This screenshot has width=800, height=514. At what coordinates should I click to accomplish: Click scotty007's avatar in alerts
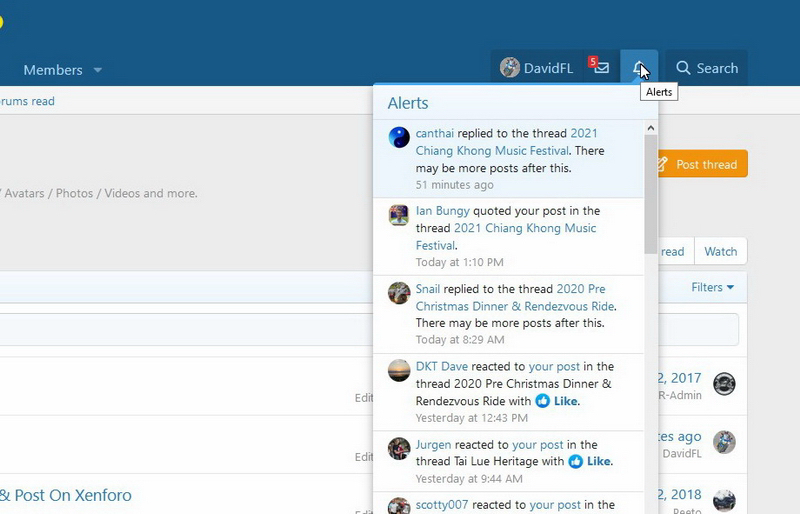pyautogui.click(x=399, y=507)
